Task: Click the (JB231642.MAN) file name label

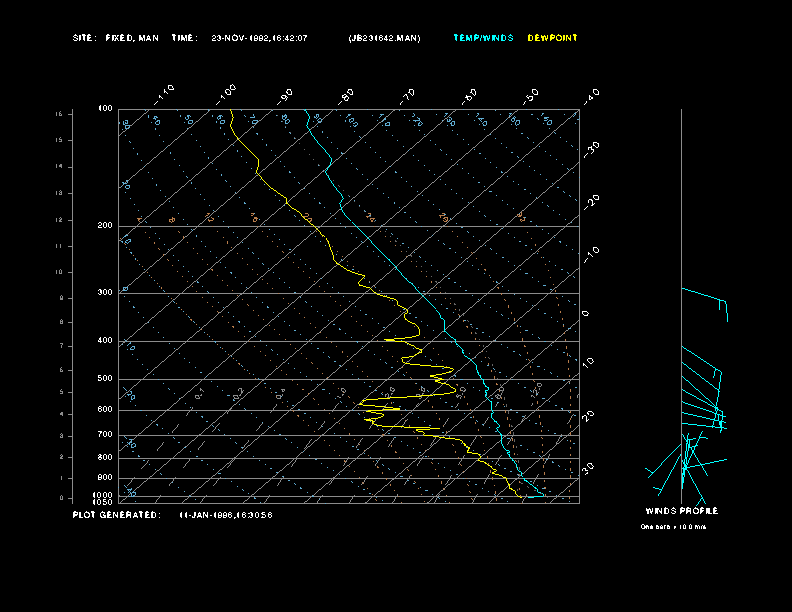Action: click(384, 38)
